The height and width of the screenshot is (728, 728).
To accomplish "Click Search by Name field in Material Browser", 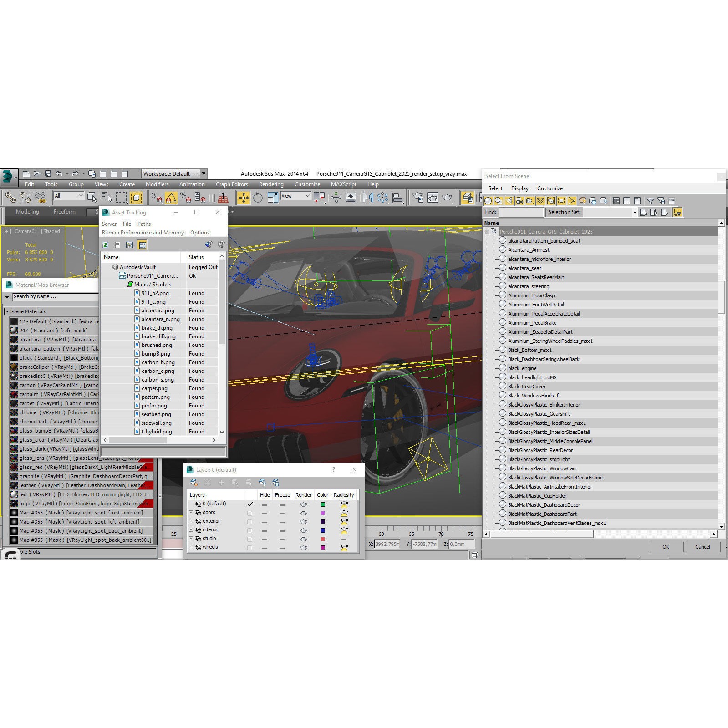I will pyautogui.click(x=55, y=296).
